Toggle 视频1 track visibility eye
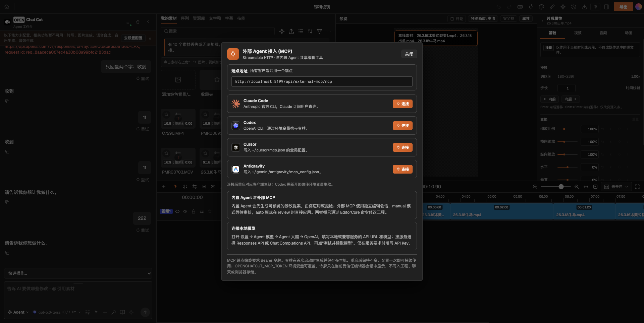 tap(177, 211)
